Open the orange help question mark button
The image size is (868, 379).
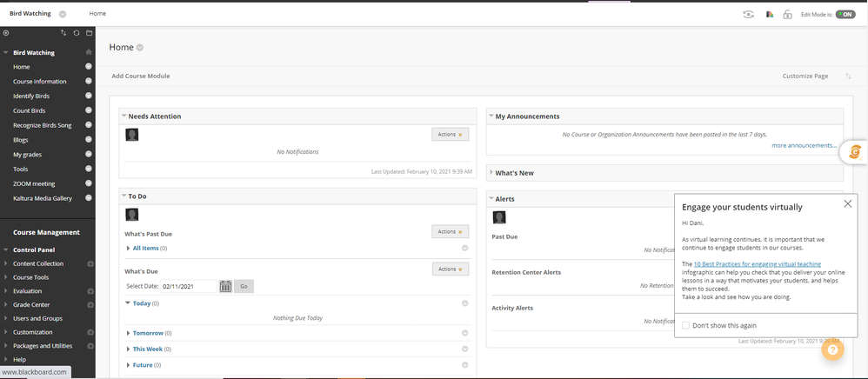click(831, 349)
